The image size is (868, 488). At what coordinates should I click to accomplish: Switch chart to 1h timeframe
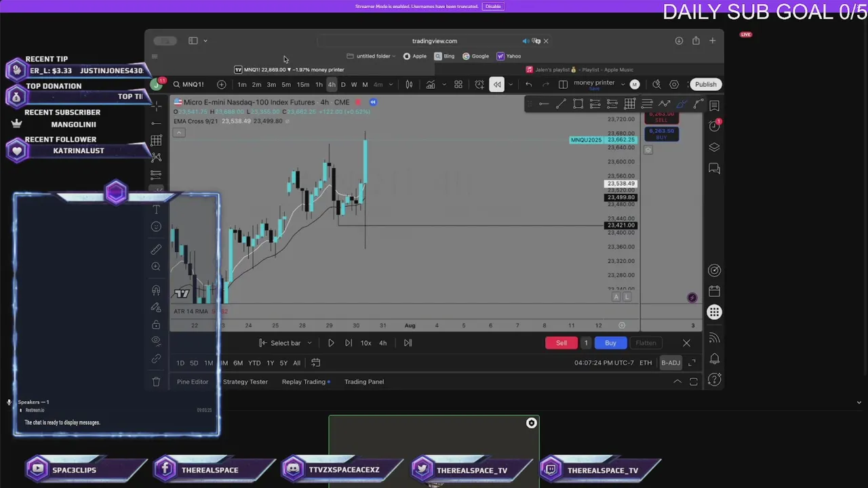point(319,85)
